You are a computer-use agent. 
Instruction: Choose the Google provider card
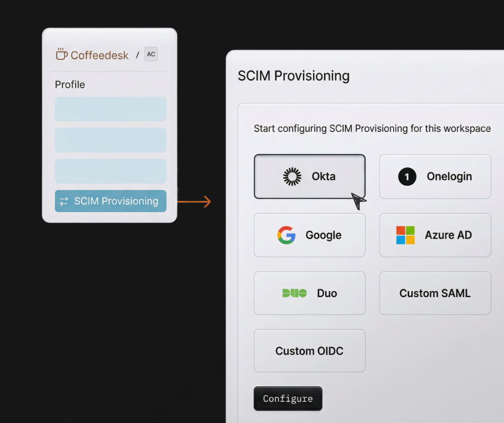click(x=309, y=235)
